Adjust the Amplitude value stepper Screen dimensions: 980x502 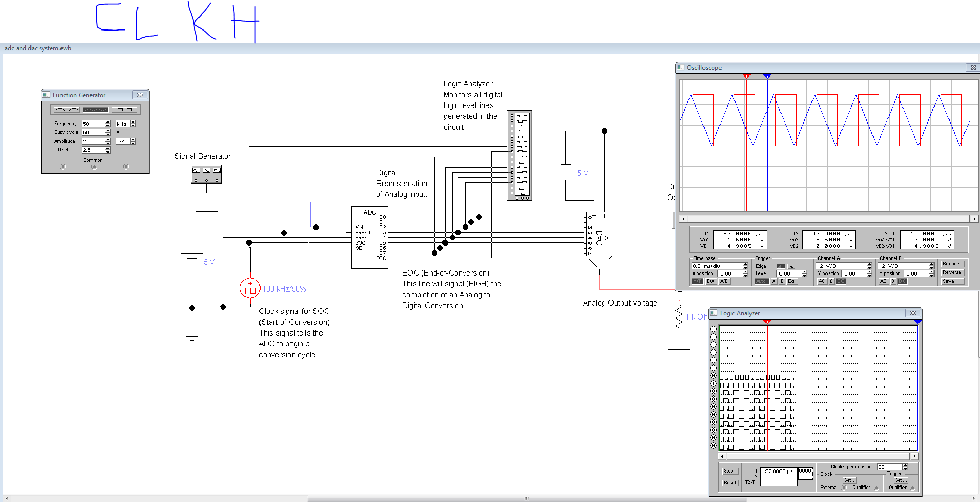108,141
